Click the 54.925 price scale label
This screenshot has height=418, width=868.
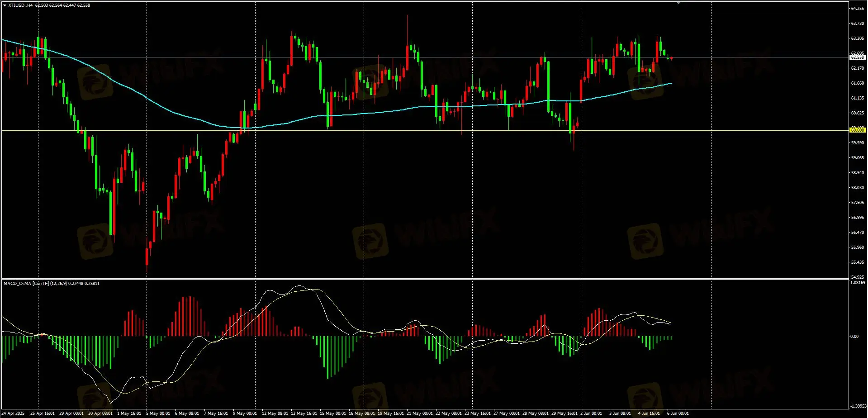pyautogui.click(x=858, y=277)
